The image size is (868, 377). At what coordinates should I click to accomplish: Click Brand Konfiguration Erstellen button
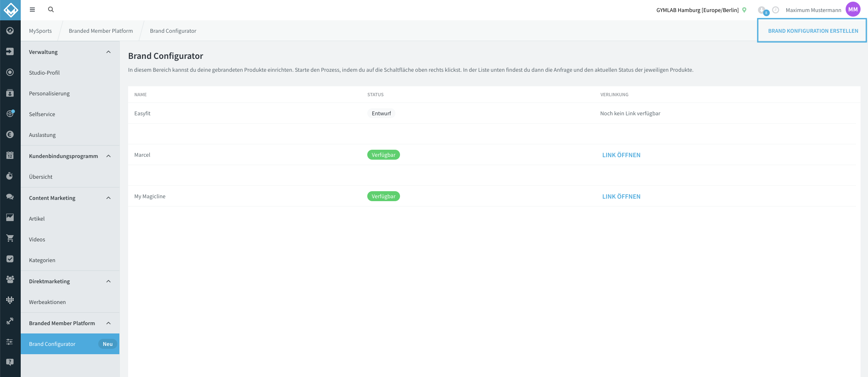pyautogui.click(x=813, y=31)
